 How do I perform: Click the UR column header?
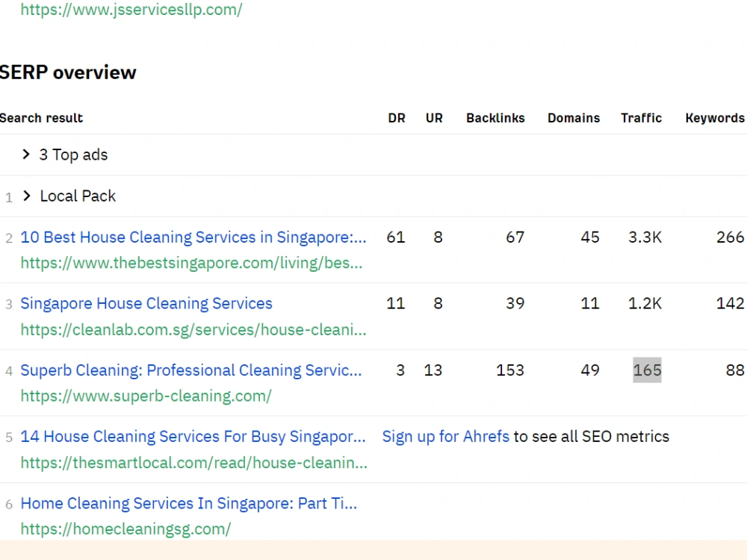434,118
